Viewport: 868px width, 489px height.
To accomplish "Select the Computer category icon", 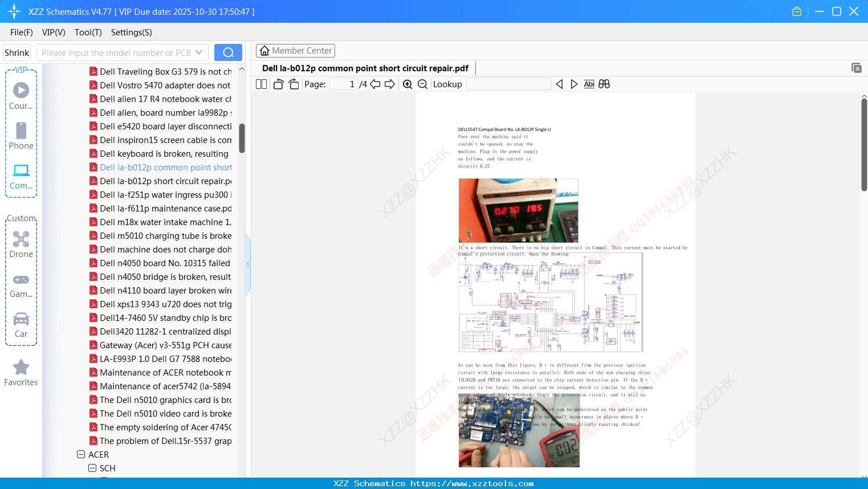I will tap(21, 176).
